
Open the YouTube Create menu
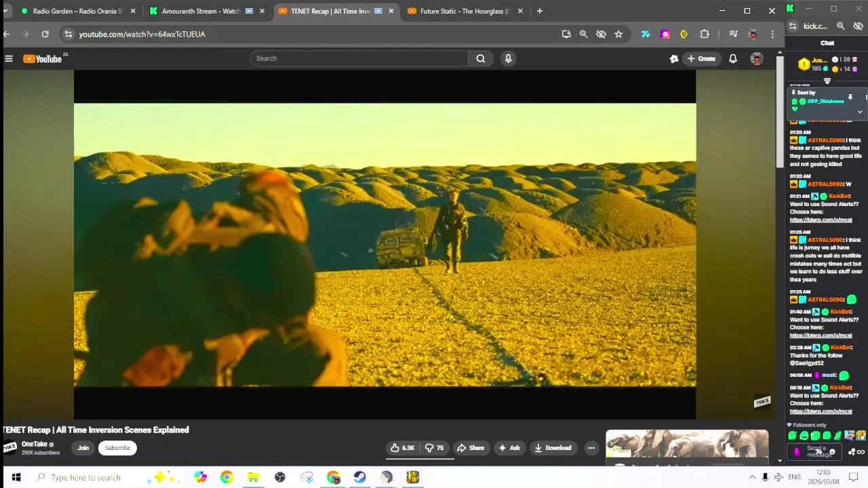701,59
